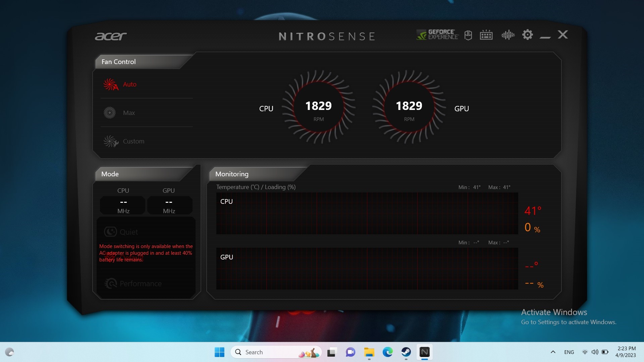This screenshot has width=644, height=362.
Task: Launch Microsoft Edge from taskbar
Action: pyautogui.click(x=388, y=352)
